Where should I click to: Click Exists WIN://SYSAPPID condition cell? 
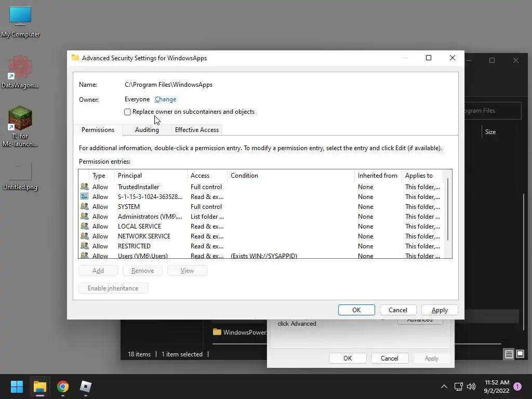[263, 255]
